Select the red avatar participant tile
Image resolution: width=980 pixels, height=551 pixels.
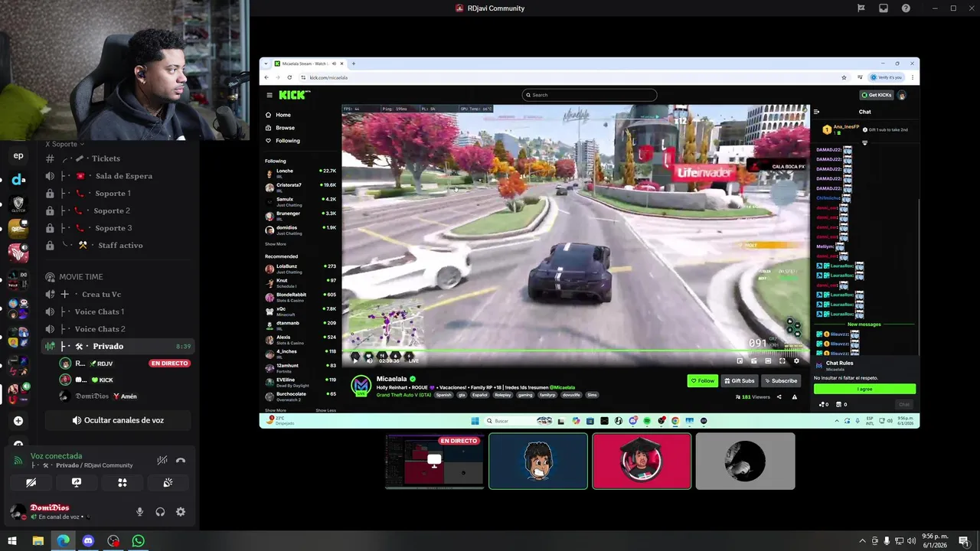(642, 461)
